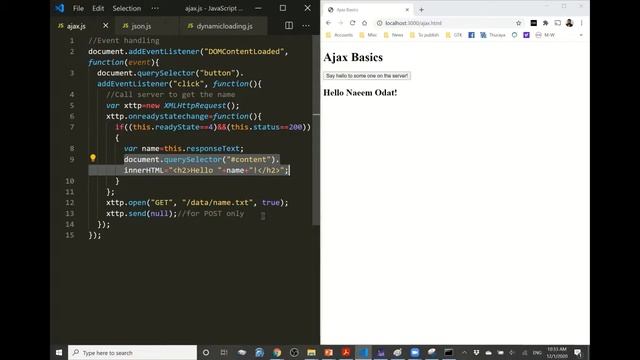Open Task View on the taskbar
The height and width of the screenshot is (360, 640).
(224, 353)
